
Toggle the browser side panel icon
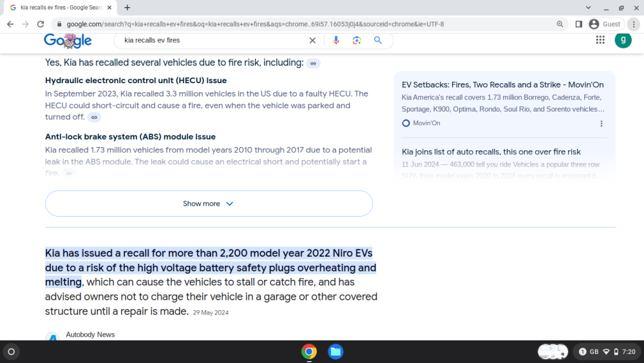pyautogui.click(x=579, y=25)
